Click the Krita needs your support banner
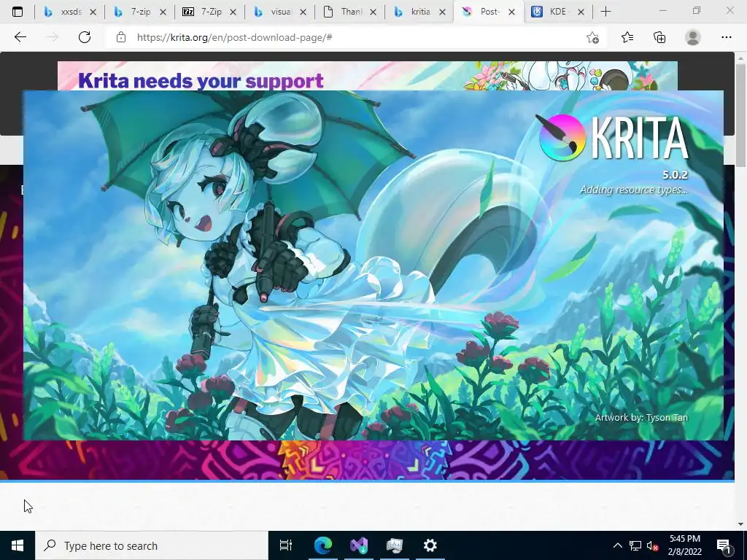 pyautogui.click(x=368, y=76)
